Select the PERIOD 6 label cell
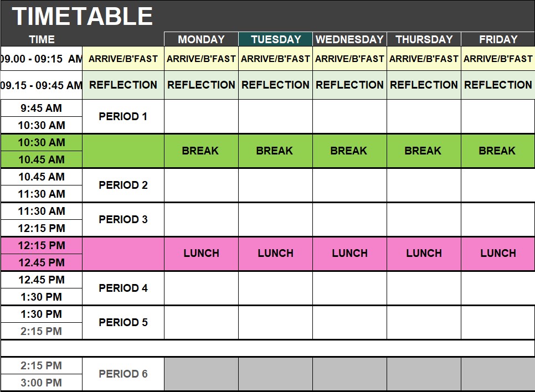This screenshot has height=392, width=535. [x=123, y=374]
